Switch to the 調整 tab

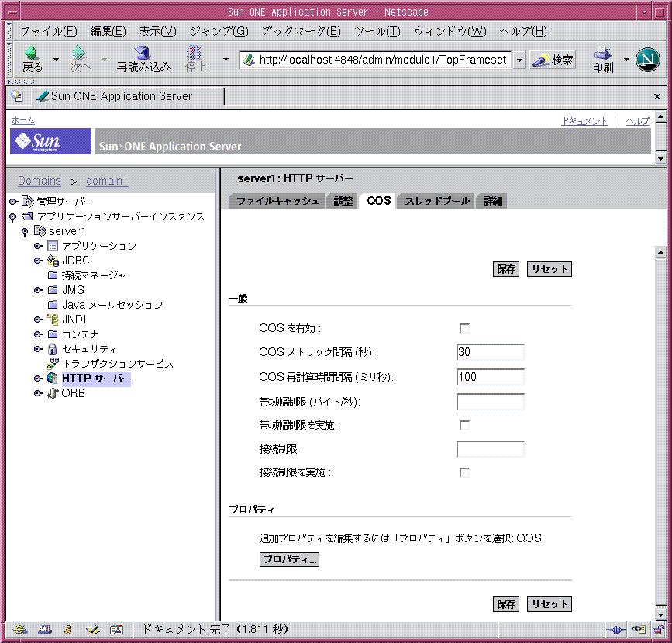pos(343,201)
